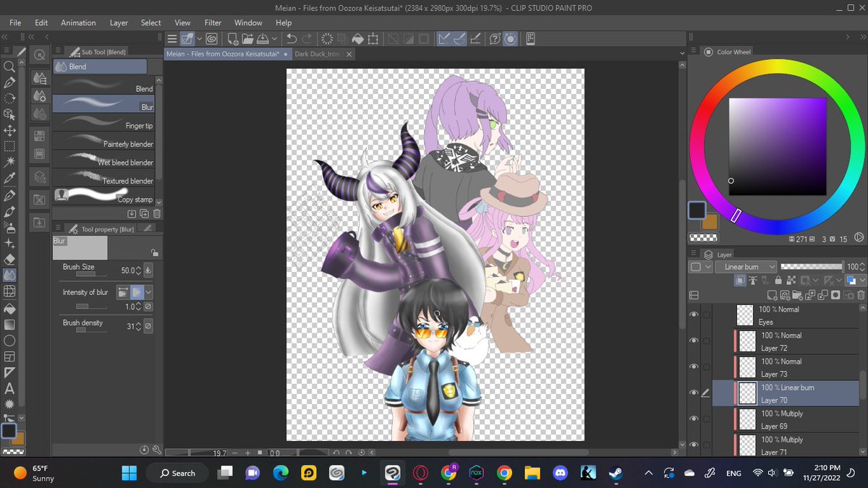Select the Blend tool in toolbar
The image size is (868, 488).
click(x=10, y=275)
